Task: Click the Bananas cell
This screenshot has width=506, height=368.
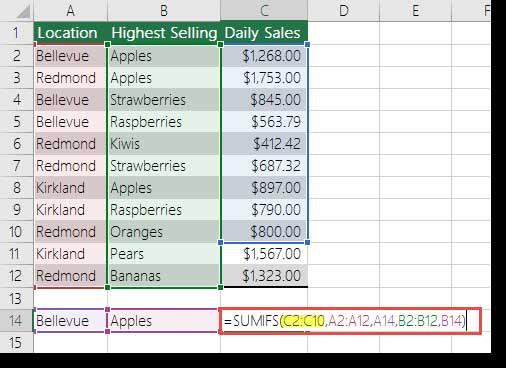Action: click(164, 276)
